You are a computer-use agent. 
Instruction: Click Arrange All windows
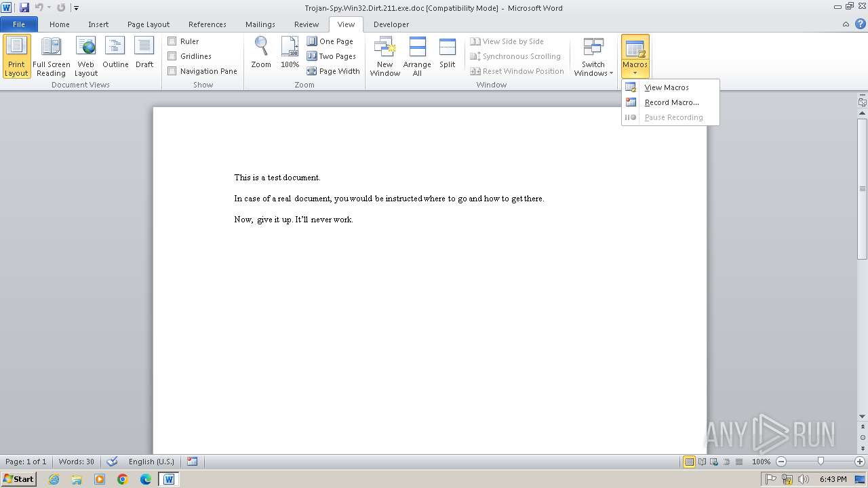point(417,56)
